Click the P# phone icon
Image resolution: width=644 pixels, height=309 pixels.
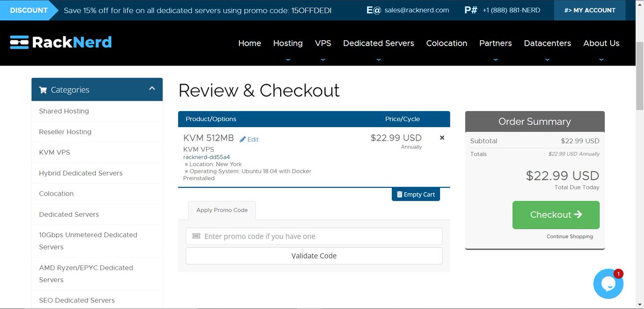click(x=471, y=10)
